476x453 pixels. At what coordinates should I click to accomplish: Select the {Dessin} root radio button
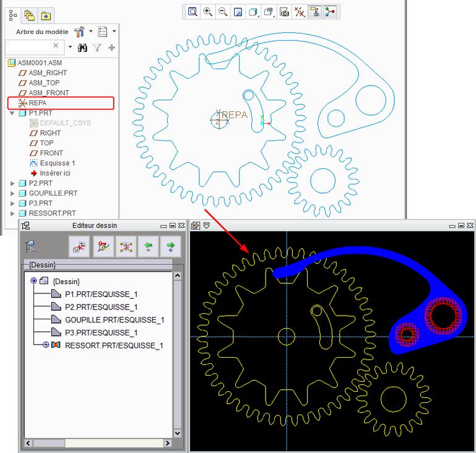pos(33,280)
